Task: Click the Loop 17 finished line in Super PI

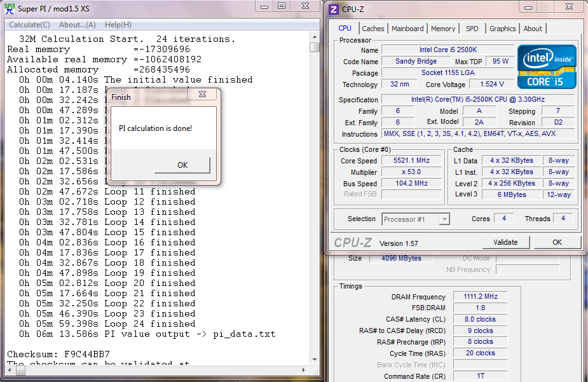Action: tap(107, 253)
